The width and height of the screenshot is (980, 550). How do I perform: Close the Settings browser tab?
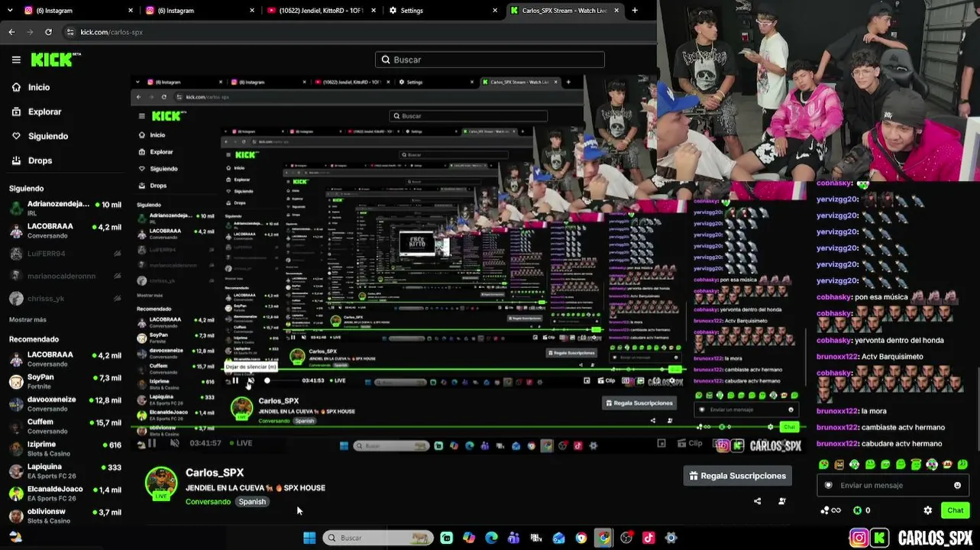(x=495, y=11)
